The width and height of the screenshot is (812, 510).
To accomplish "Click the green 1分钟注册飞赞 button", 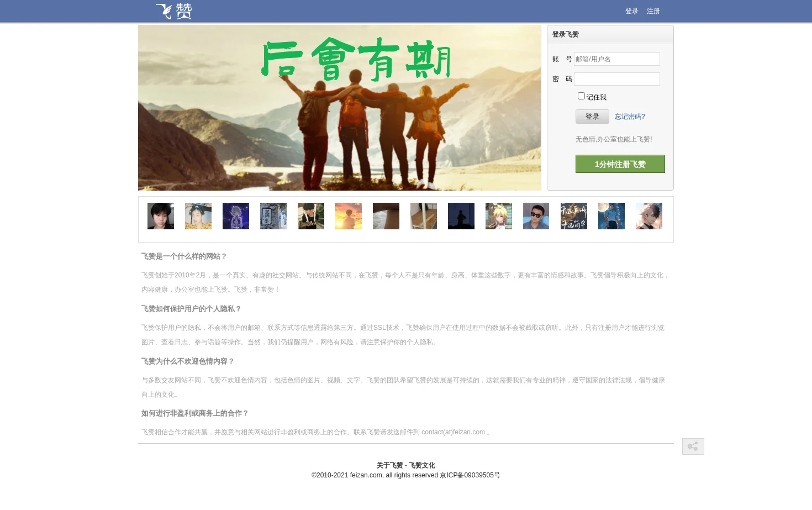I will point(620,164).
